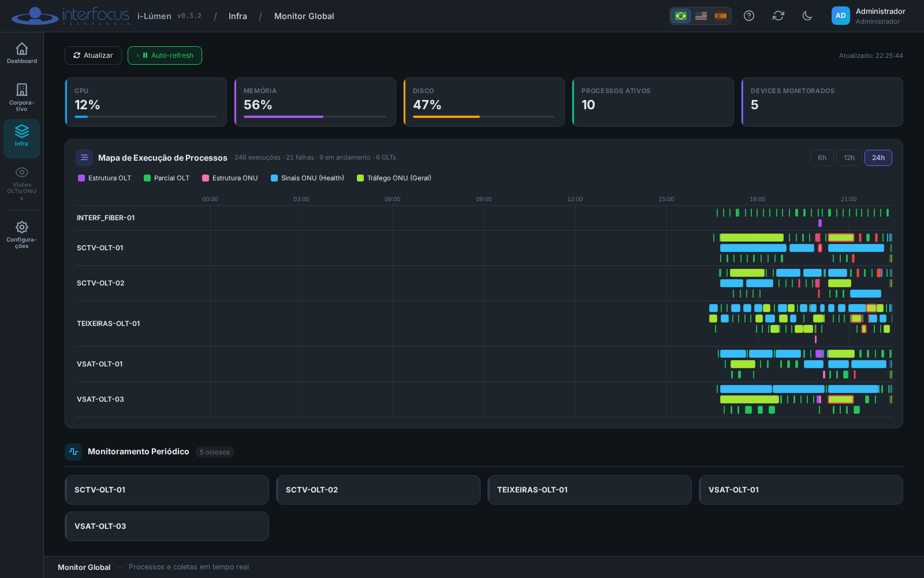Viewport: 924px width, 578px height.
Task: Expand the TEIXEIRAS-OLT-01 monitoring card
Action: click(590, 490)
